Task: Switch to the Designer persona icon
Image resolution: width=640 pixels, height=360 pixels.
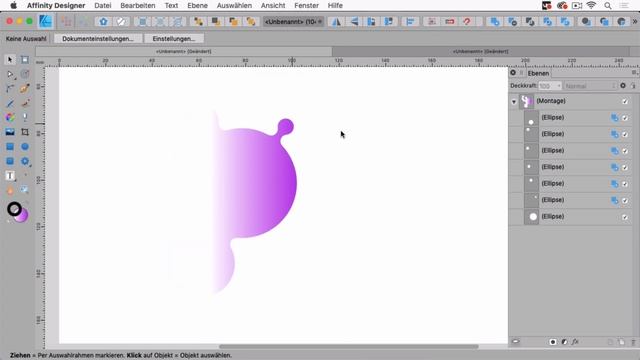Action: click(45, 21)
